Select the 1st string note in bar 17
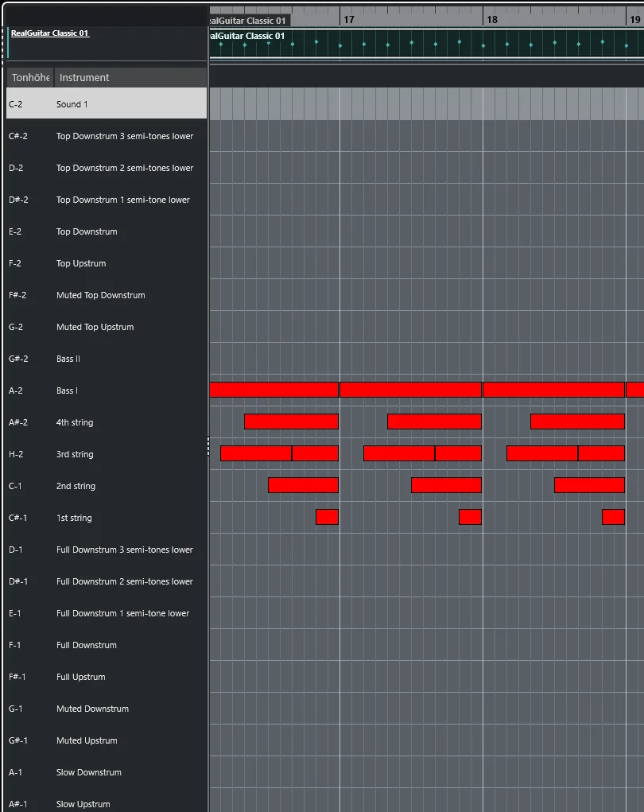The height and width of the screenshot is (812, 644). point(470,517)
